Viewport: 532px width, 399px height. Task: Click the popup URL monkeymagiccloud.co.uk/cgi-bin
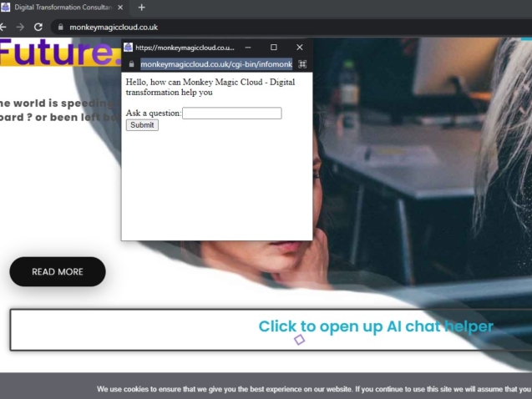(x=215, y=64)
